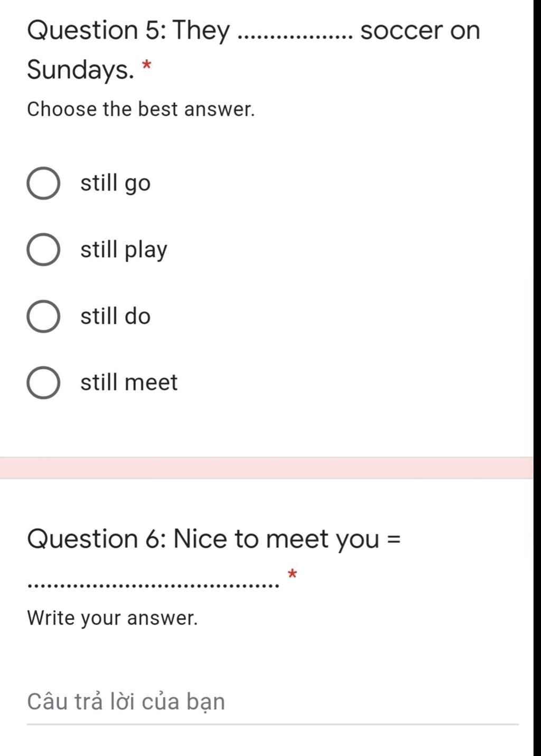Mark the 'still do' radio circle
Image resolution: width=541 pixels, height=756 pixels.
point(43,316)
